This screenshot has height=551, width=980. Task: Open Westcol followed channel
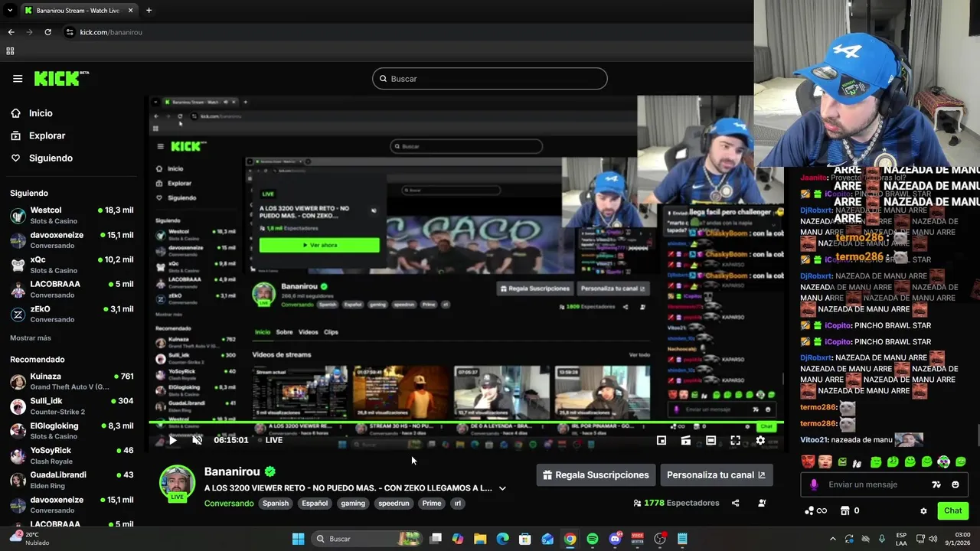(72, 215)
